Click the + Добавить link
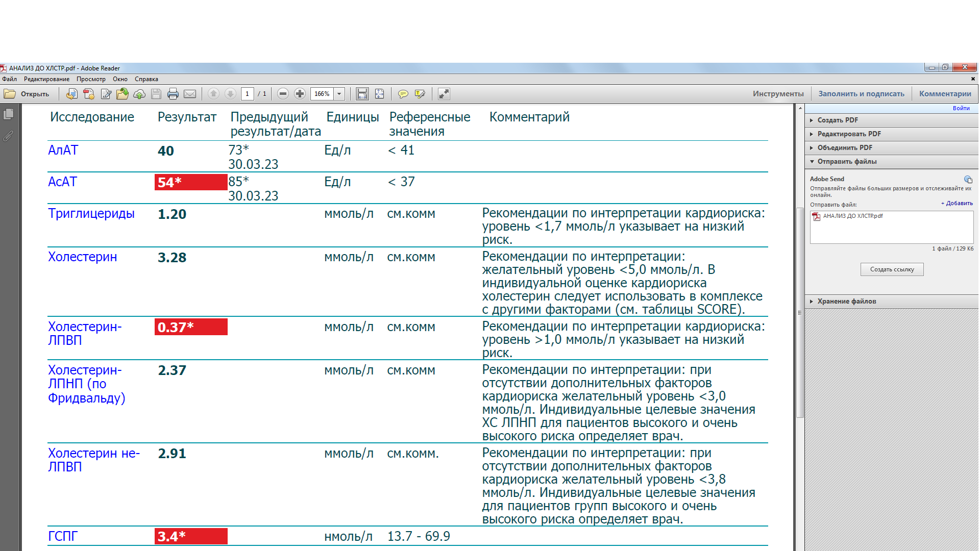The width and height of the screenshot is (980, 551). pos(957,204)
